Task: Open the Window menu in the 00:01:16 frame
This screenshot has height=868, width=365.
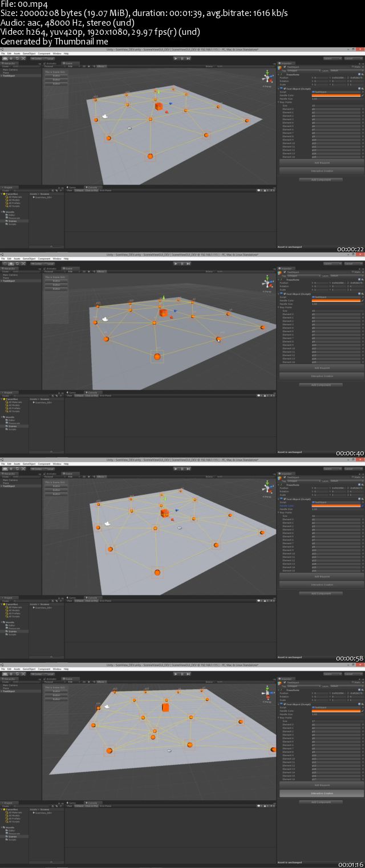Action: [56, 669]
